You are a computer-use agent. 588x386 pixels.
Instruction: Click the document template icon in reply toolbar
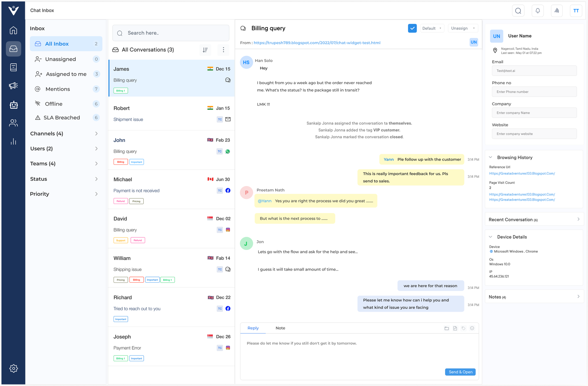tap(455, 328)
